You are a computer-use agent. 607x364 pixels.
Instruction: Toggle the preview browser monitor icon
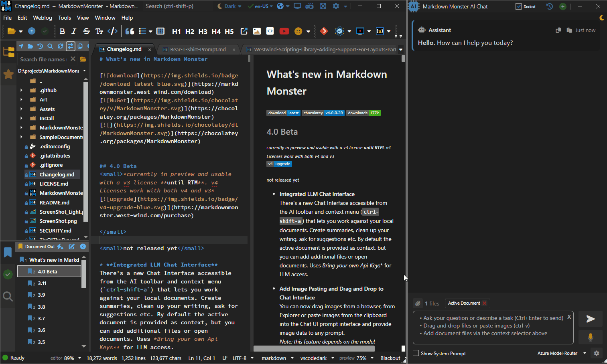[297, 6]
